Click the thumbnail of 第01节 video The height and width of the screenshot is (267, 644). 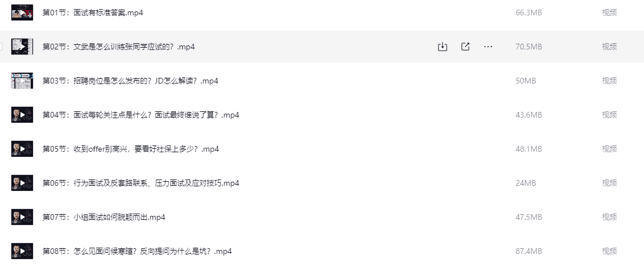tap(22, 12)
